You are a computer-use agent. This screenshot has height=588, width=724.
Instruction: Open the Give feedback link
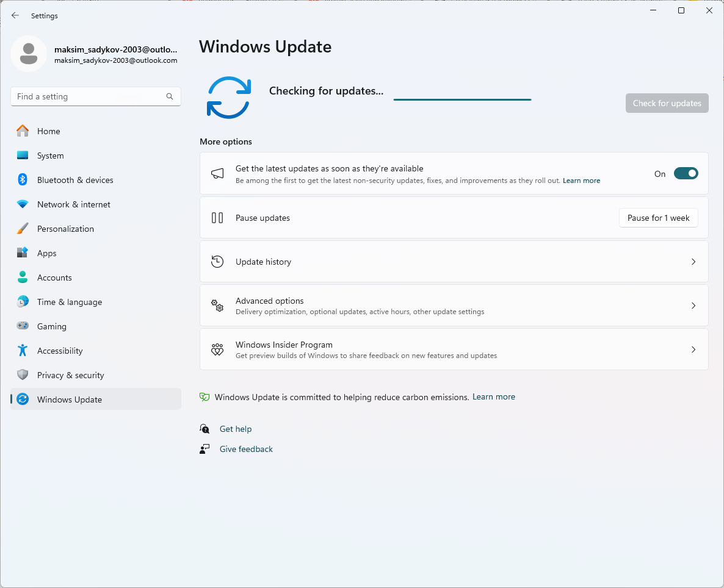click(246, 449)
